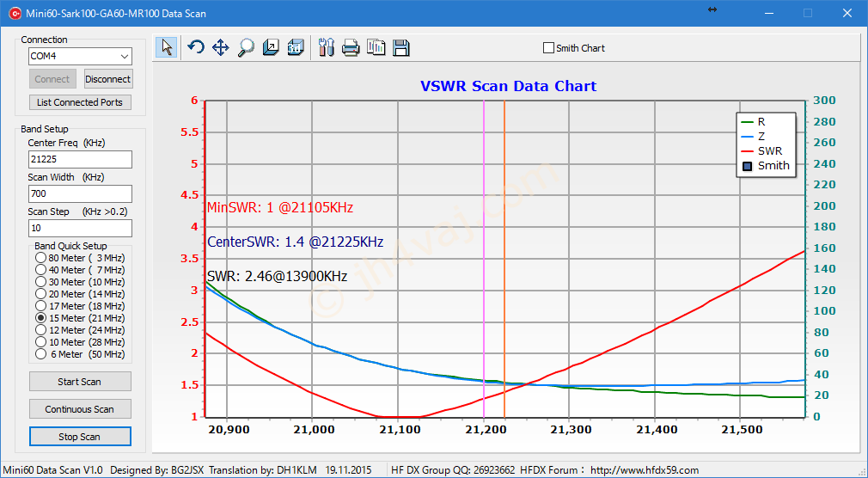Click the 21,000 x-axis label
This screenshot has width=868, height=478.
tap(312, 430)
